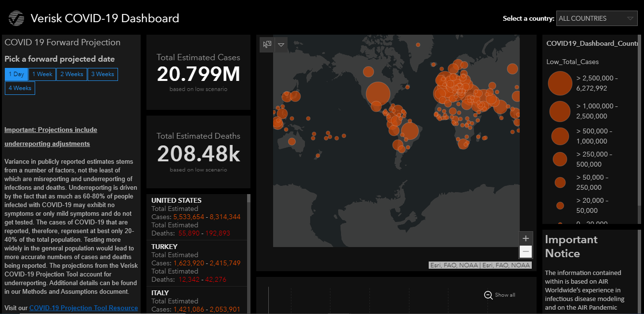Click the COVID 19 Forward Projection heading
The width and height of the screenshot is (644, 314).
(63, 42)
